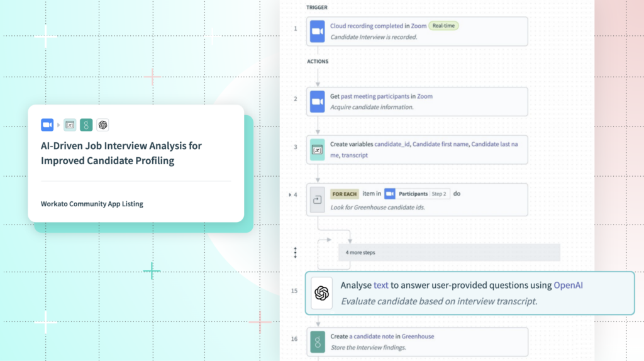Click 'Workato Community App Listing' text

click(x=92, y=204)
